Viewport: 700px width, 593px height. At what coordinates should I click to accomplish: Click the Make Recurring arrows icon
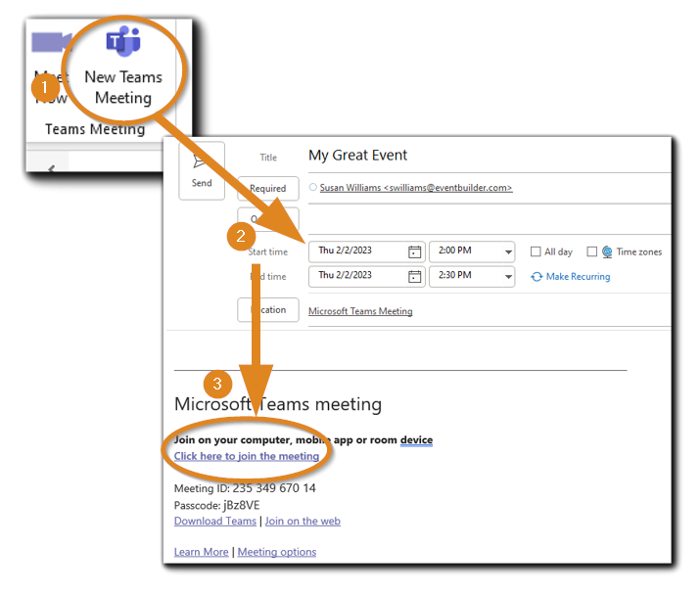click(x=537, y=277)
